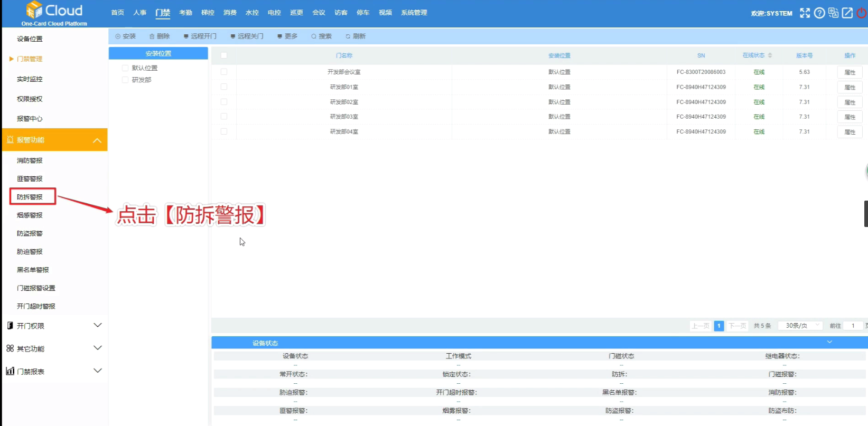Screen dimensions: 868x426
Task: Click the language translation icon
Action: click(x=833, y=13)
